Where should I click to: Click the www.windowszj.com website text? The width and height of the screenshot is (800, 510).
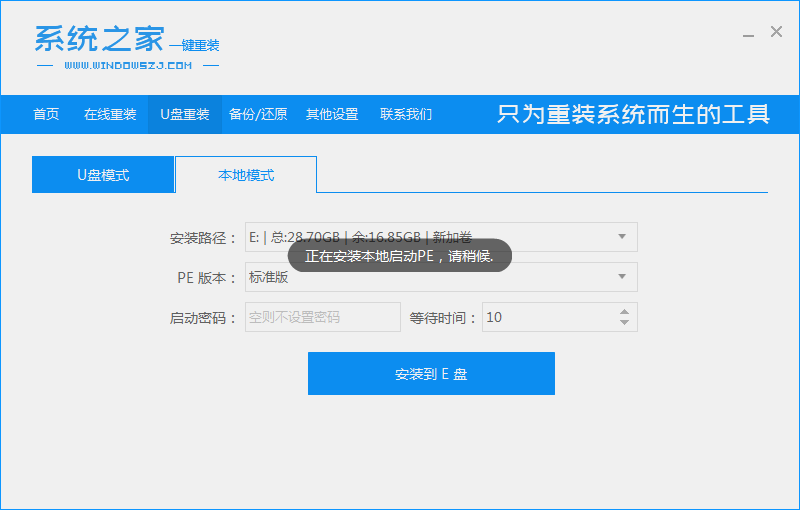click(x=127, y=66)
